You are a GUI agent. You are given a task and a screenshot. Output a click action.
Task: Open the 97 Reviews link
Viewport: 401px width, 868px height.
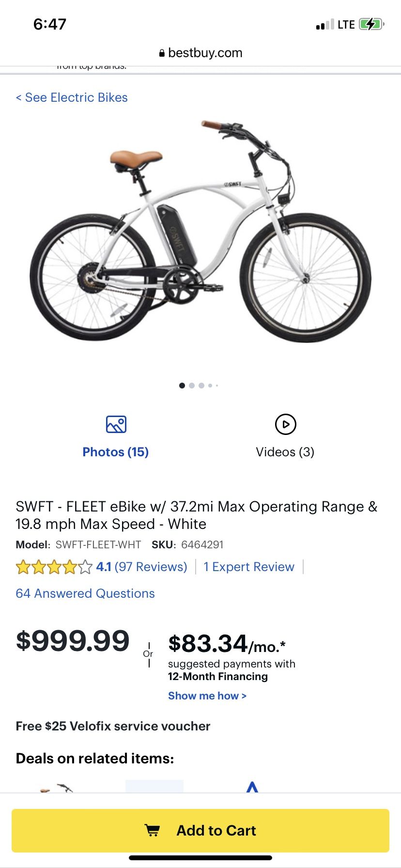[151, 567]
